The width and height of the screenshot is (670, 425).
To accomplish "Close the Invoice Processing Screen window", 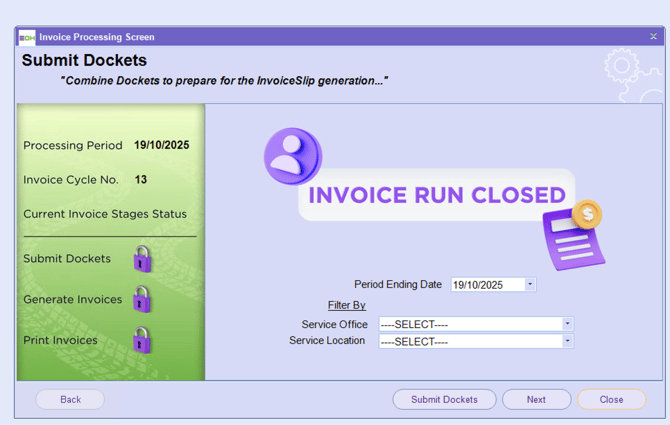I will [654, 37].
